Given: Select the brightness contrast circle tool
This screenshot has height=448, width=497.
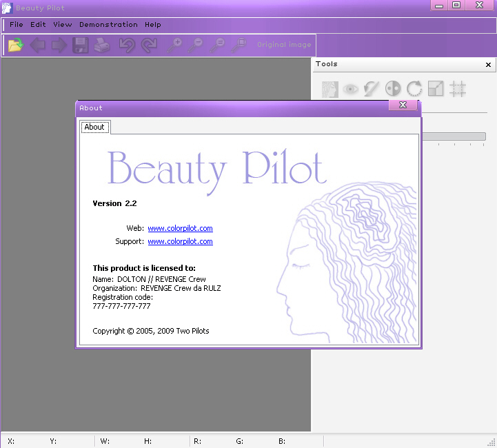Looking at the screenshot, I should [393, 88].
